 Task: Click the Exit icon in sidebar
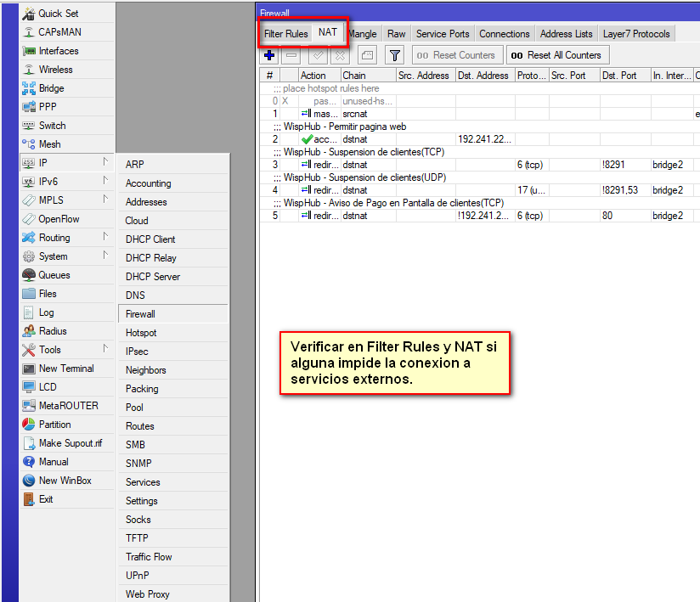(29, 499)
